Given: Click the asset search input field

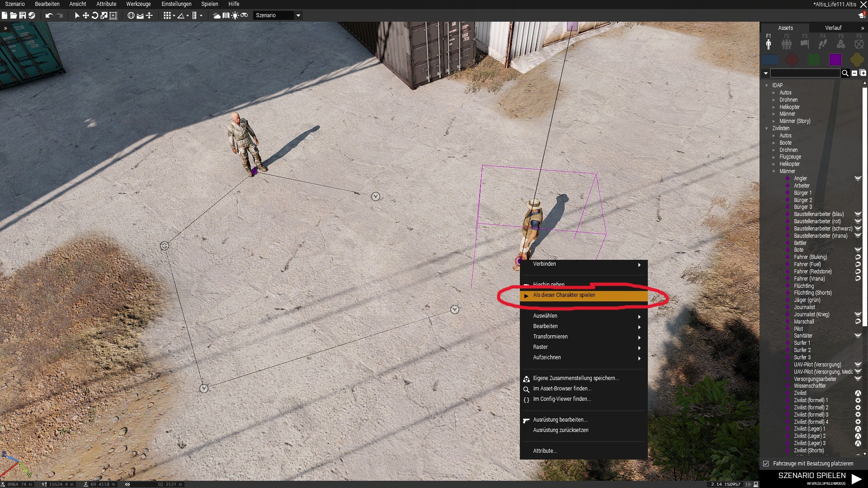Looking at the screenshot, I should click(x=805, y=73).
